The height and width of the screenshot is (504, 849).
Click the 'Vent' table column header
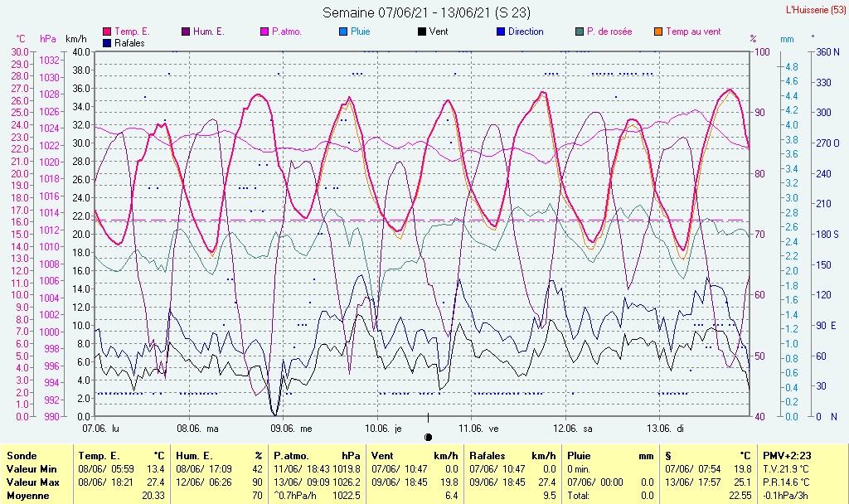(382, 456)
